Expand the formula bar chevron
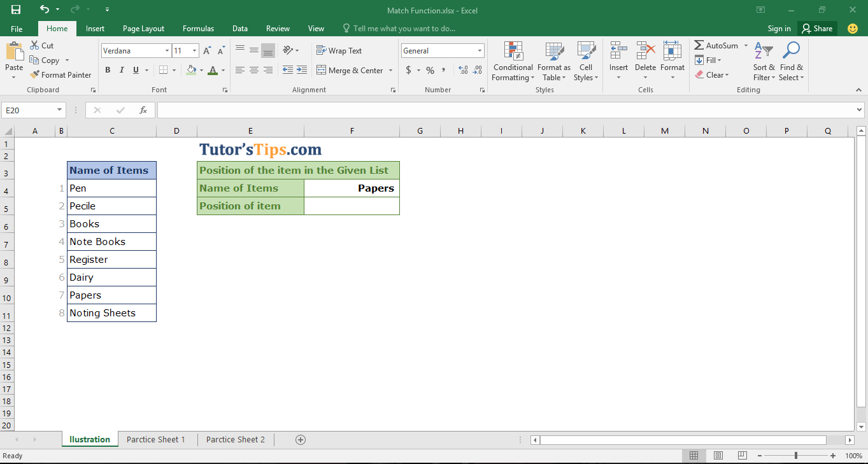The height and width of the screenshot is (464, 868). (860, 110)
